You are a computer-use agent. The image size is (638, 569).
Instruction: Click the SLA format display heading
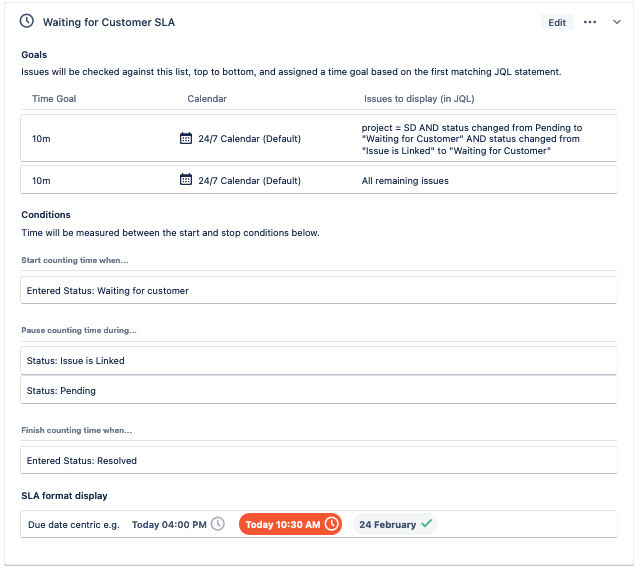[x=64, y=496]
